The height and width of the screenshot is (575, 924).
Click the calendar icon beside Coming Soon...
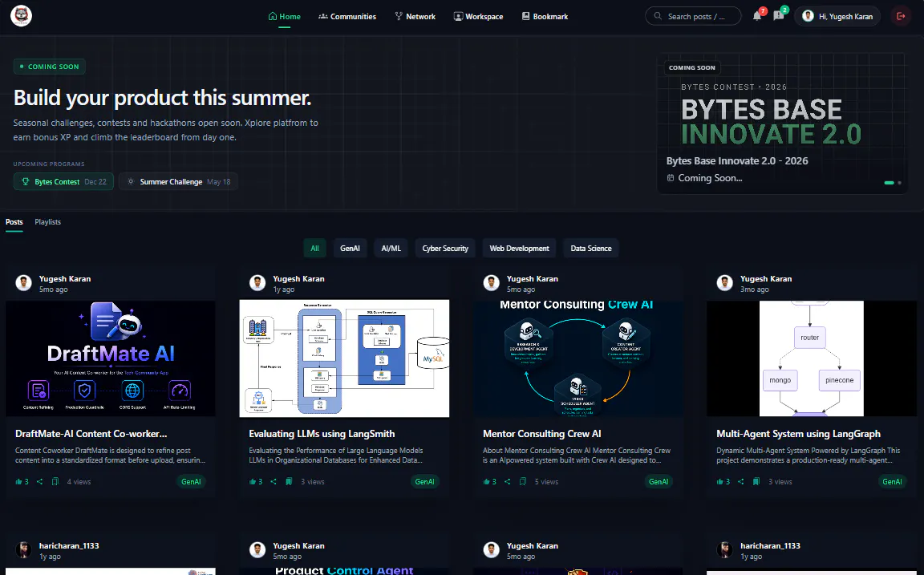pos(670,178)
